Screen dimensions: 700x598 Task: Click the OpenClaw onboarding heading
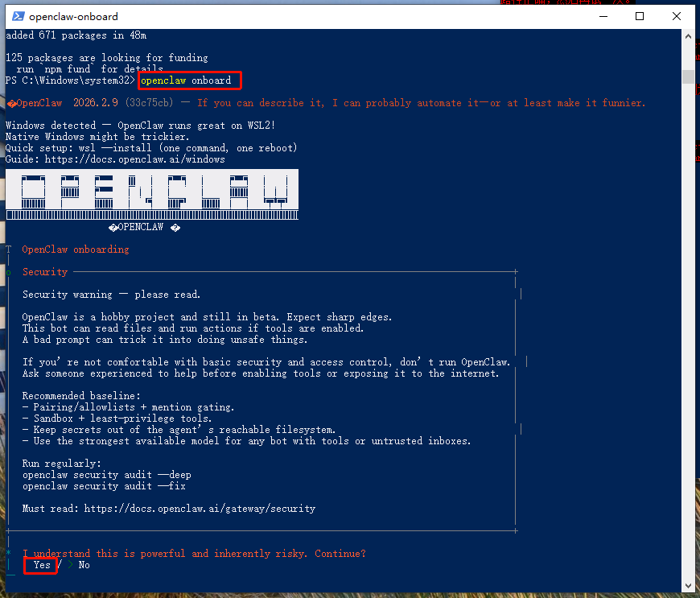pyautogui.click(x=75, y=249)
